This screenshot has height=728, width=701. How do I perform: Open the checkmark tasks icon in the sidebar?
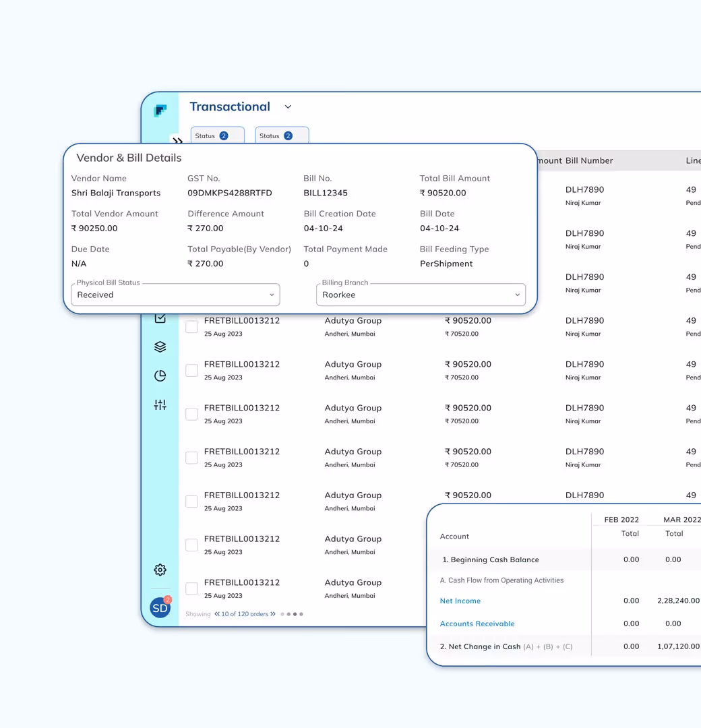pyautogui.click(x=160, y=318)
